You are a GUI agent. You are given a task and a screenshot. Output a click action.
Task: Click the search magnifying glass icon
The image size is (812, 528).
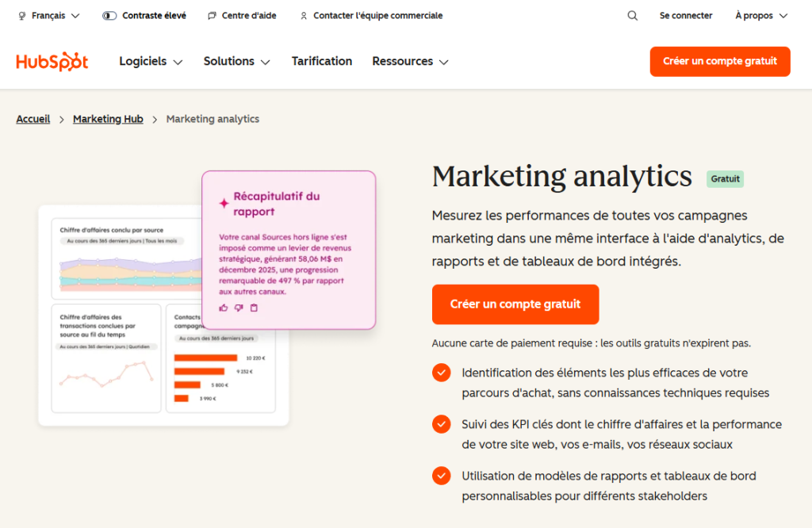(x=632, y=15)
